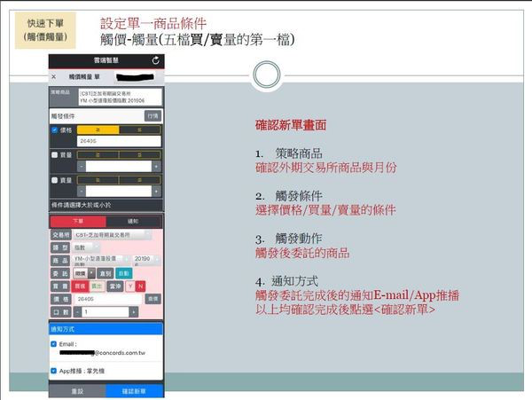Click the 選擇價格/買量/賣量的條件 red text
Screen dimensions: 532x400
[325, 210]
